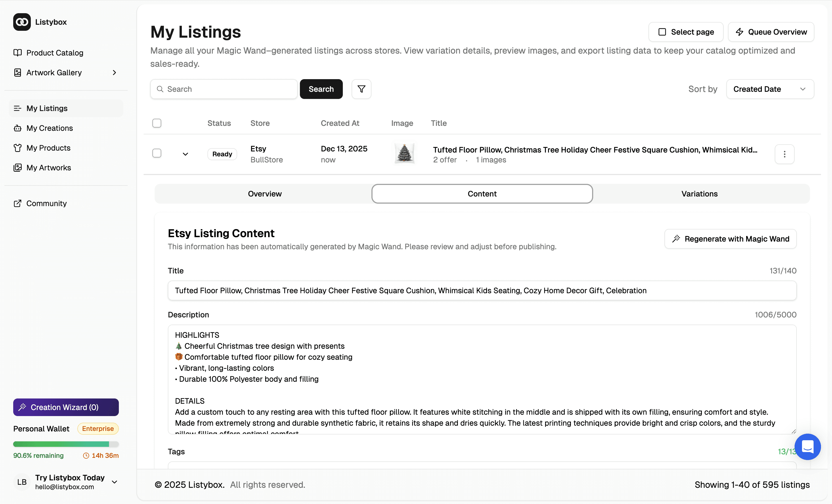The height and width of the screenshot is (504, 832).
Task: Open the Artwork Gallery
Action: click(54, 72)
